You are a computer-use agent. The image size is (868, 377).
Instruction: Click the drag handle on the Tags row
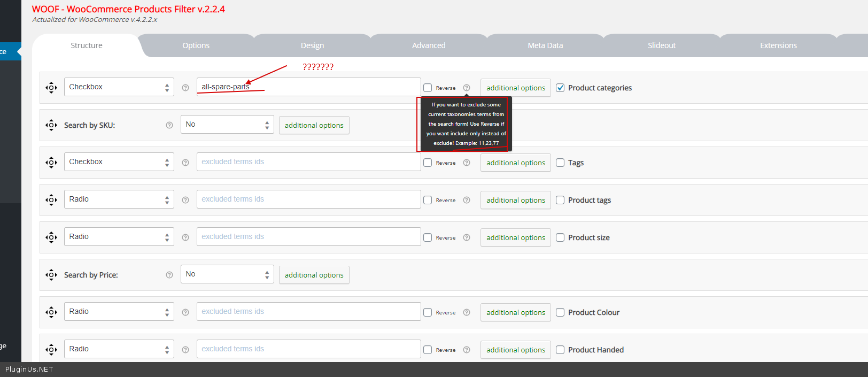tap(51, 163)
